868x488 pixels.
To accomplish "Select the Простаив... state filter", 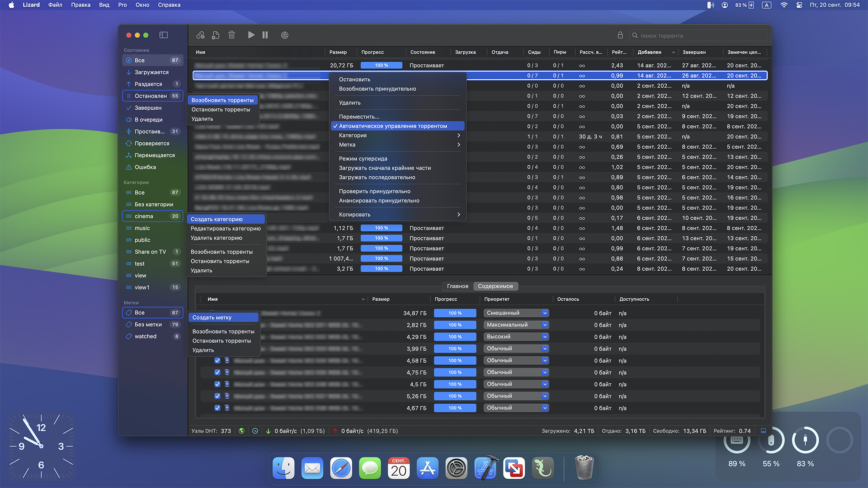I will (153, 131).
